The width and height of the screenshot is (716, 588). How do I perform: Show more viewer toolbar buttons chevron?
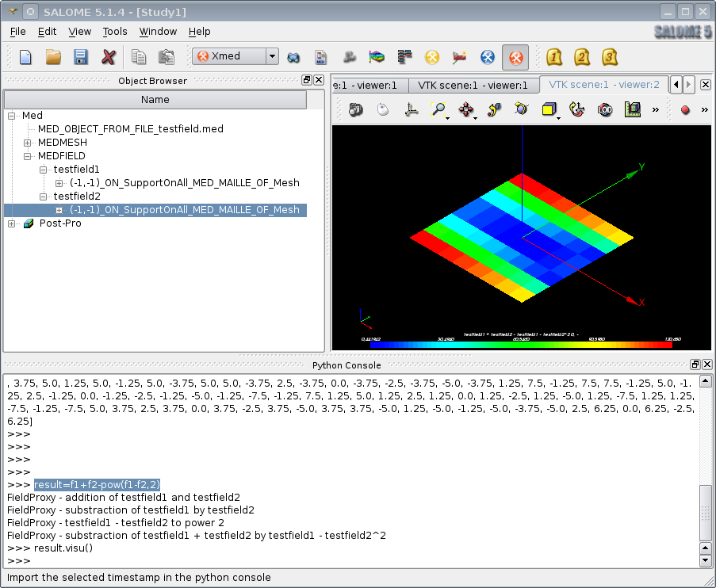pos(656,109)
